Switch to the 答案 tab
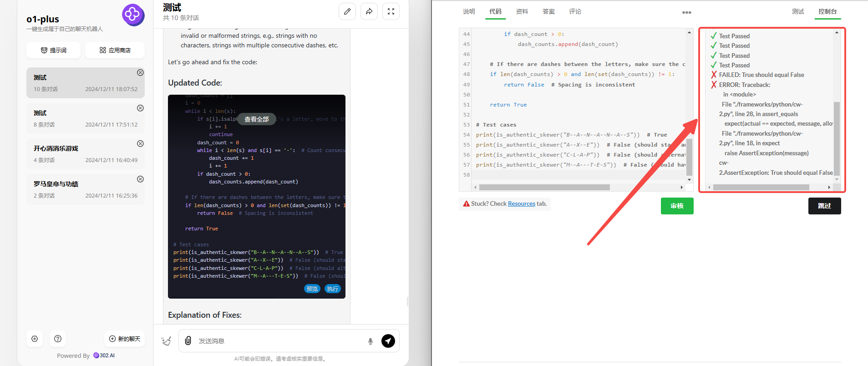The height and width of the screenshot is (366, 868). (548, 11)
